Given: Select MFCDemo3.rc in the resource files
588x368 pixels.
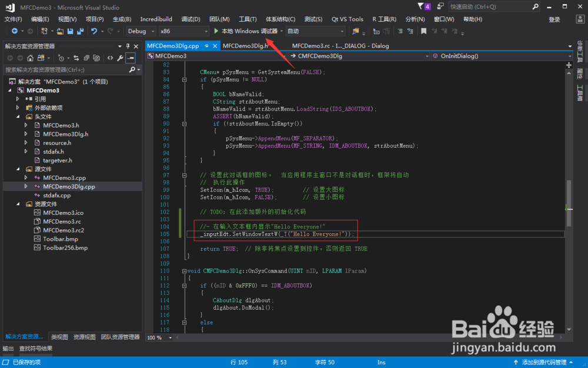Looking at the screenshot, I should click(x=62, y=221).
